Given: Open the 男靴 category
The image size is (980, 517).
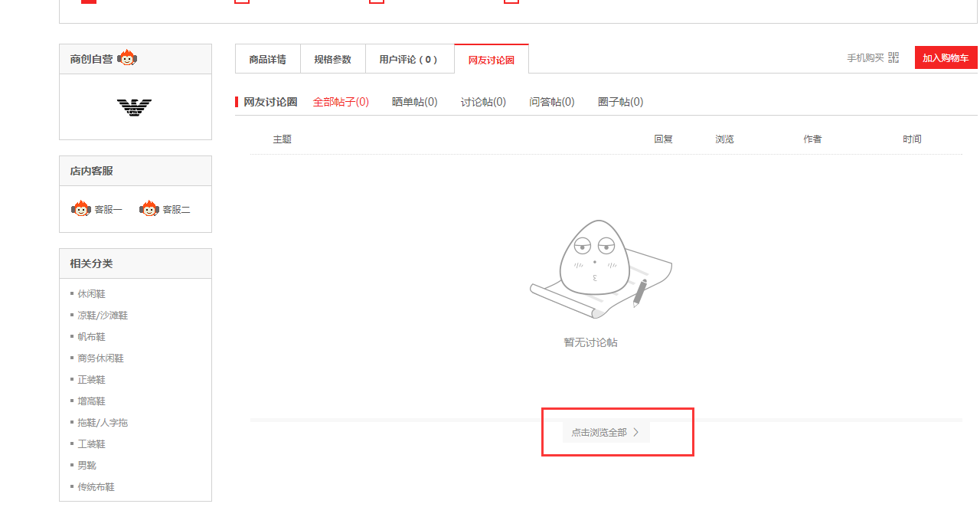Looking at the screenshot, I should pyautogui.click(x=87, y=466).
